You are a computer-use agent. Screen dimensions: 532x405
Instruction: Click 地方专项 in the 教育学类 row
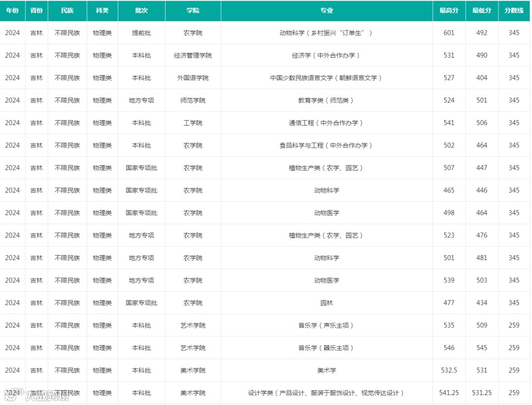(141, 101)
